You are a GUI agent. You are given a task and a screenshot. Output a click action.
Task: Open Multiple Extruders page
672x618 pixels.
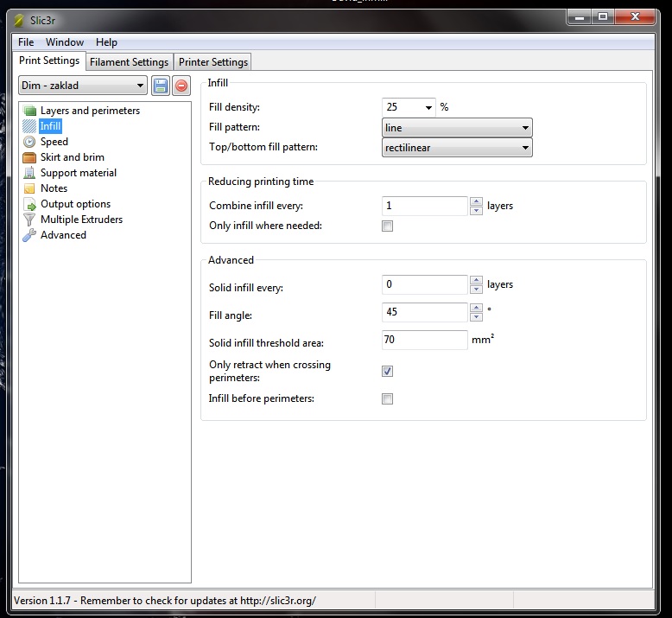click(x=81, y=220)
